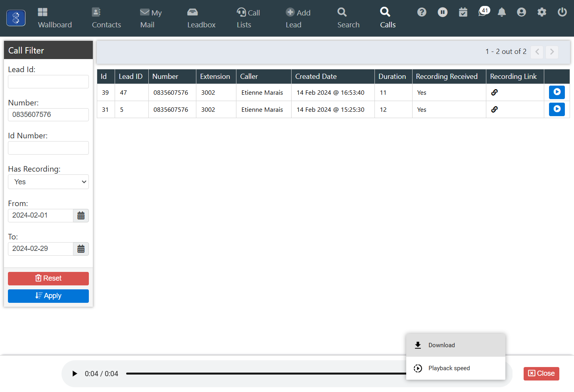This screenshot has height=392, width=574.
Task: Play recording for call Id 31
Action: coord(557,109)
